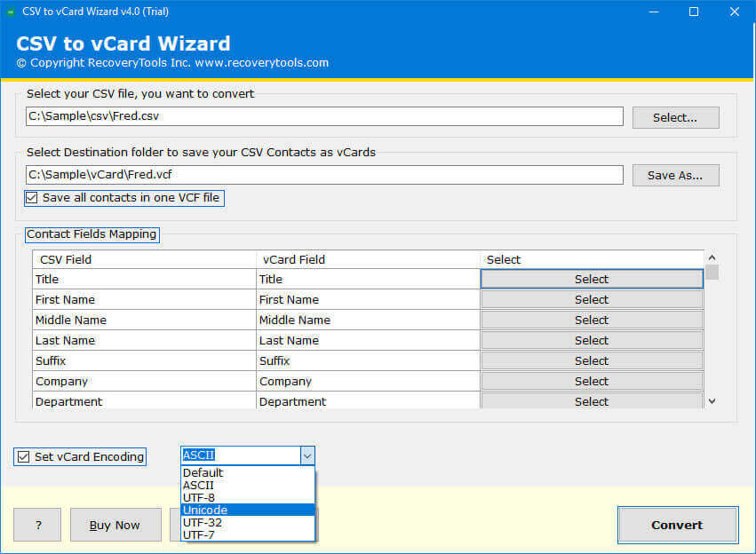Screen dimensions: 756x554
Task: Click the mapping table scroll up arrow
Action: [712, 257]
